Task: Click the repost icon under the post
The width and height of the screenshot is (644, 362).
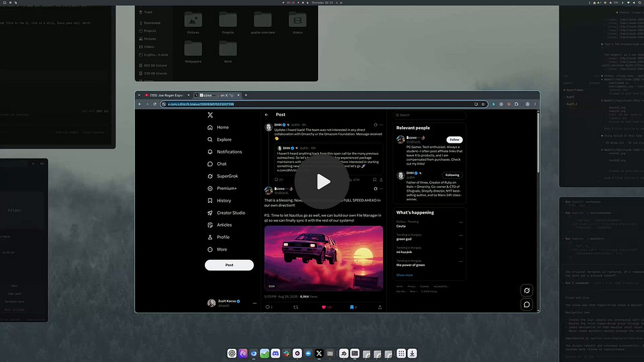Action: click(296, 307)
